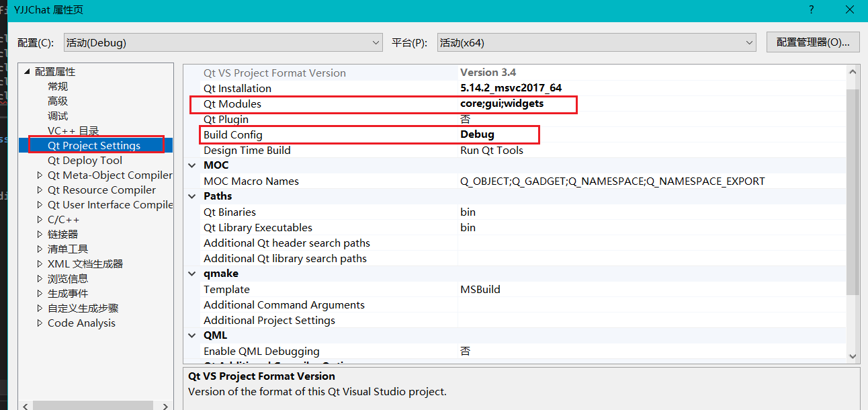Image resolution: width=868 pixels, height=410 pixels.
Task: Select the Qt Installation property label
Action: click(x=237, y=88)
